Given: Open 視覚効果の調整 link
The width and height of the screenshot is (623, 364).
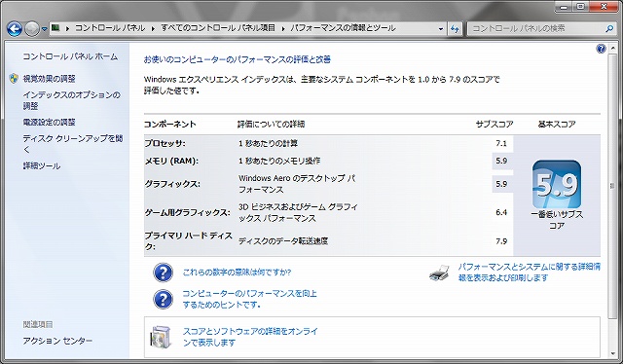Looking at the screenshot, I should point(49,79).
